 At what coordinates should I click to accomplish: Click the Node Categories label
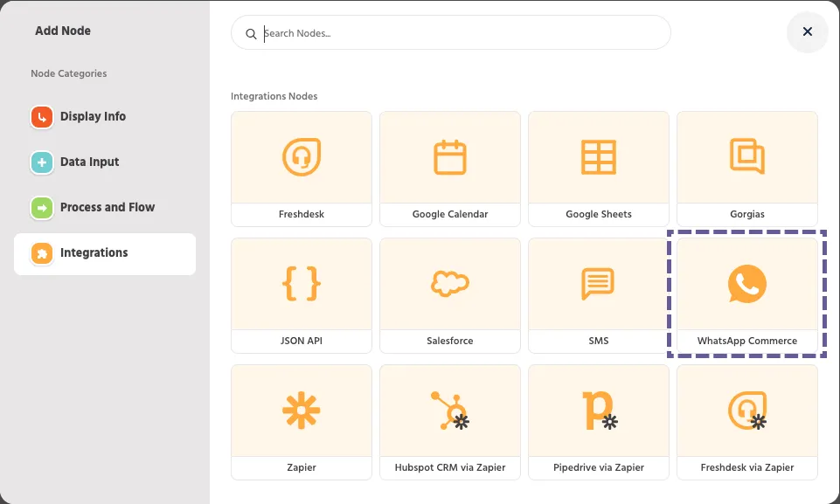[68, 74]
